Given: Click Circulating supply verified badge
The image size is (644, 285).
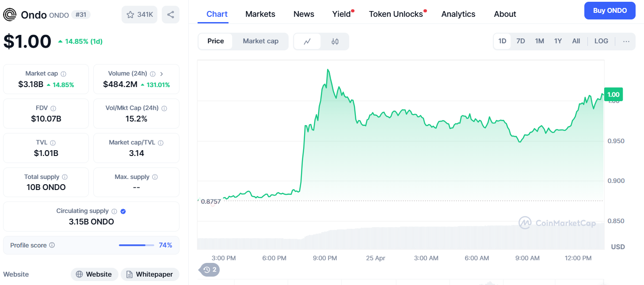Looking at the screenshot, I should (x=123, y=211).
